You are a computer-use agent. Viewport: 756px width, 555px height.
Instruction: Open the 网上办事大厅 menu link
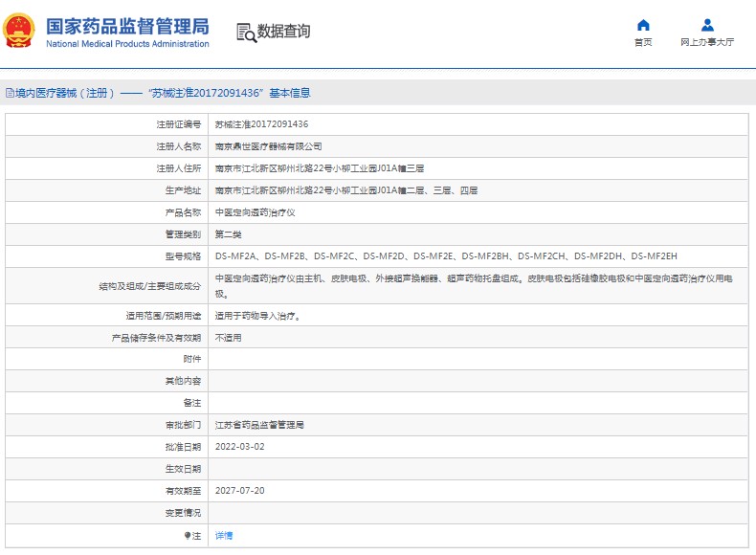click(x=707, y=43)
